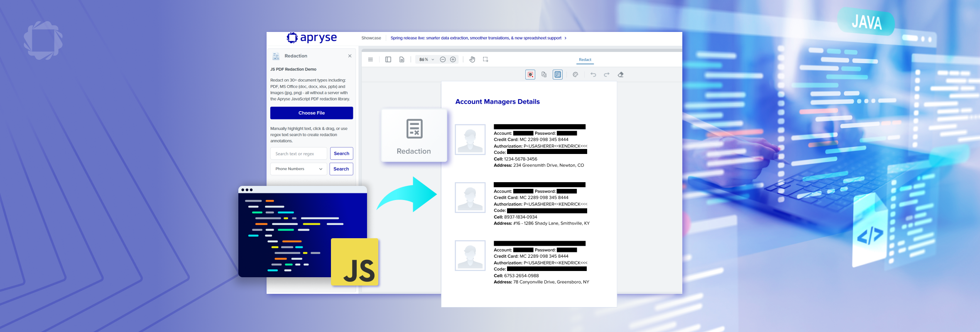The height and width of the screenshot is (332, 980).
Task: Click address 78 Canyonville Drive, Greensboro, NY
Action: (551, 282)
